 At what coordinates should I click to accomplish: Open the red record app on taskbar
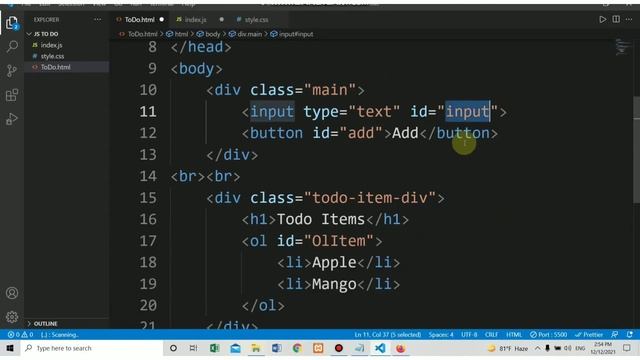(339, 348)
